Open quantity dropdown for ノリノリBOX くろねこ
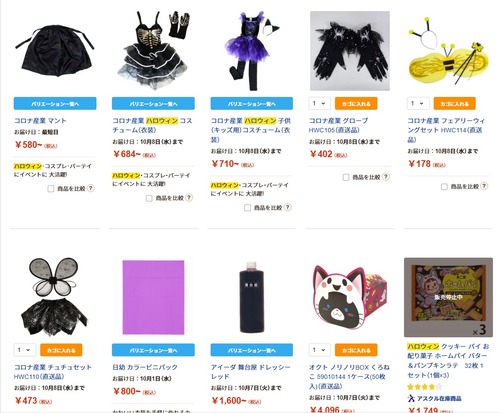 tap(319, 350)
